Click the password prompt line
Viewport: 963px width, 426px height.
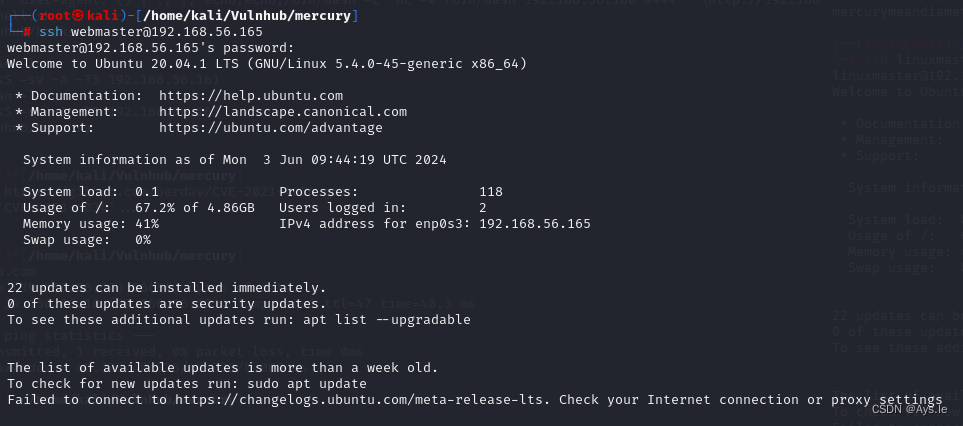pos(151,48)
